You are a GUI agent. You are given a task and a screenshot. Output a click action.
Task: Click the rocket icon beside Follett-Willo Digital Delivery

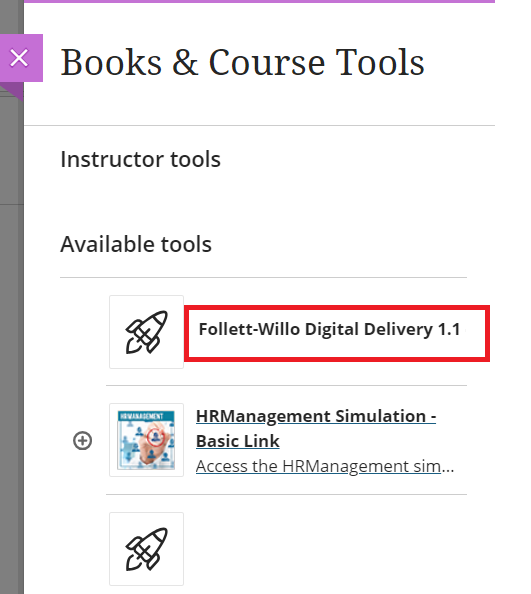147,332
